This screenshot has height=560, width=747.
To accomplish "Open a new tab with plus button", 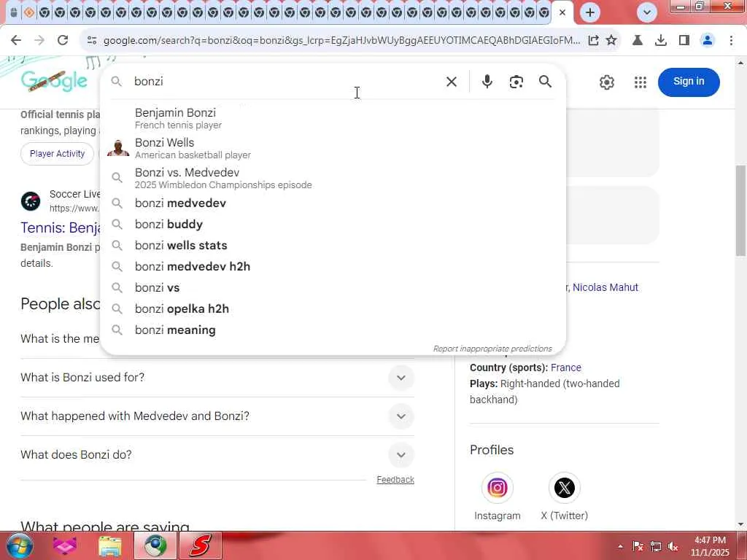I will click(x=589, y=13).
